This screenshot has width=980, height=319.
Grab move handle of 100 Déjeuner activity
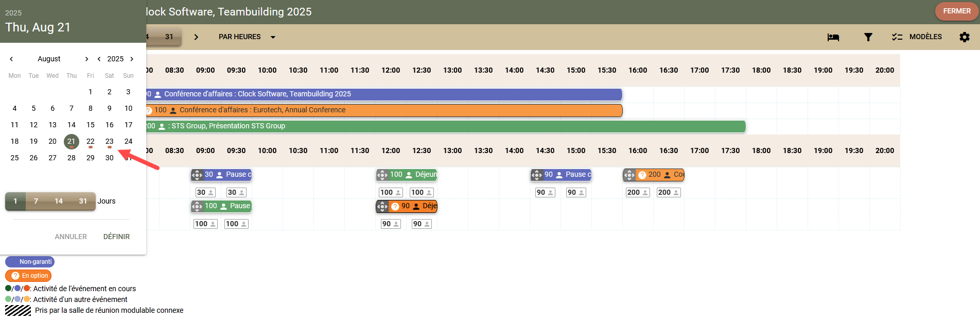click(x=382, y=175)
